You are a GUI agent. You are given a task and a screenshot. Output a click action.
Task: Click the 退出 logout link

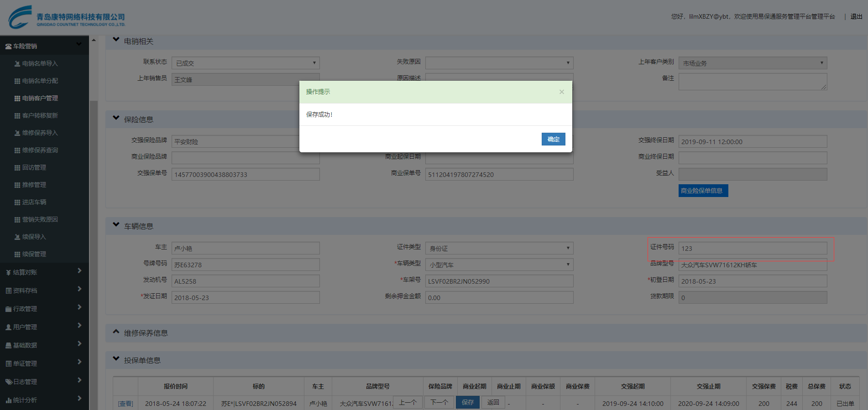click(x=856, y=16)
